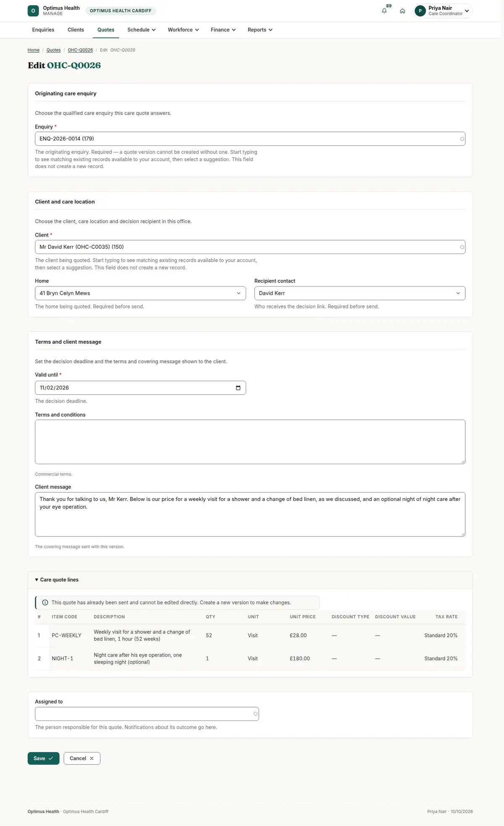Cancel editing the quote
This screenshot has height=826, width=504.
click(x=82, y=758)
